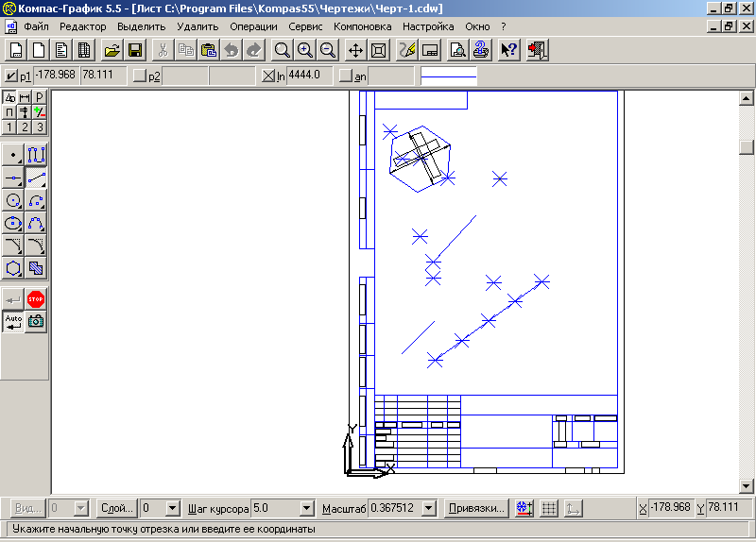
Task: Toggle the Auto create object button
Action: point(13,321)
